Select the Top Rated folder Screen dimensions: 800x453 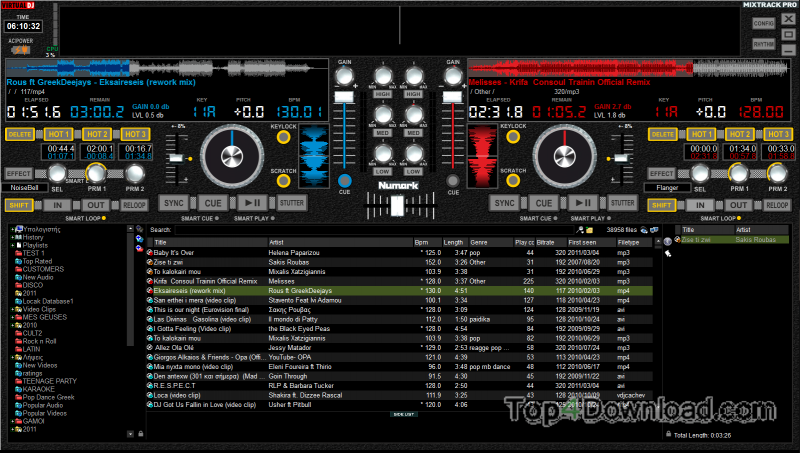point(37,261)
